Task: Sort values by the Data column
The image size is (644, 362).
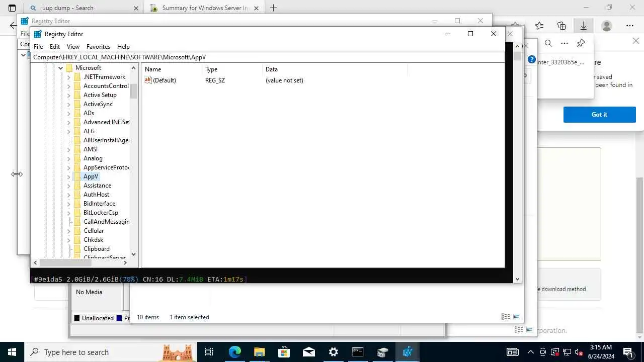Action: pyautogui.click(x=335, y=69)
